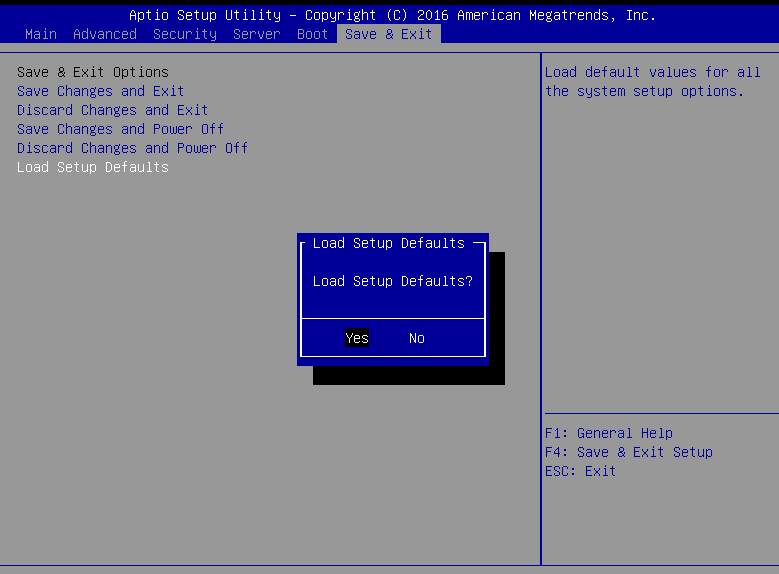
Task: Switch to the Advanced tab
Action: (x=105, y=34)
